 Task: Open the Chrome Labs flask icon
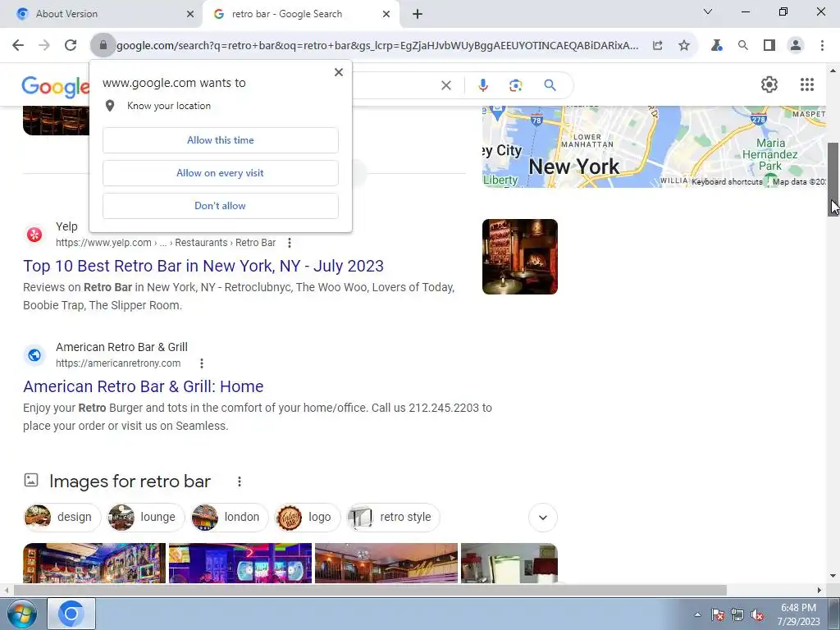[x=716, y=46]
